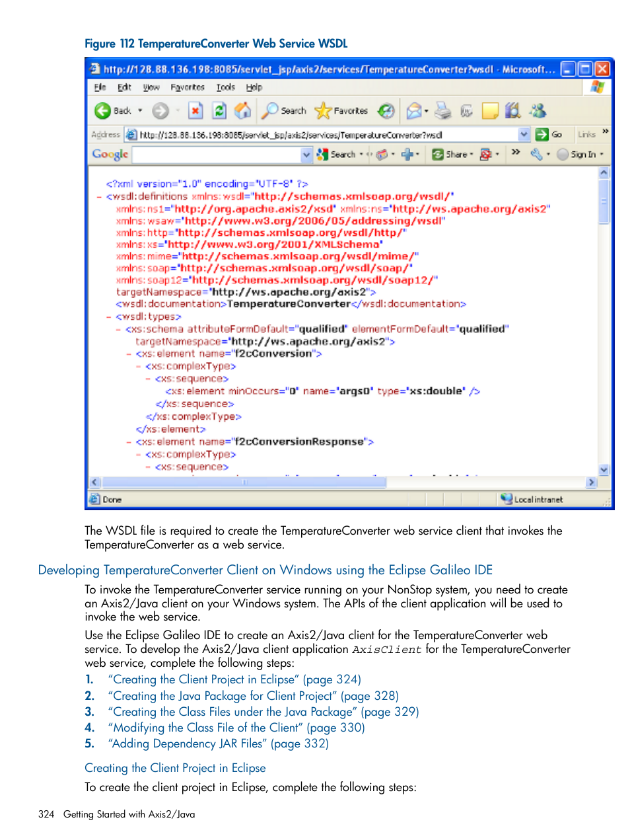Click TemperatureConverter documentation text
Screen dimensions: 630x840
(x=289, y=304)
